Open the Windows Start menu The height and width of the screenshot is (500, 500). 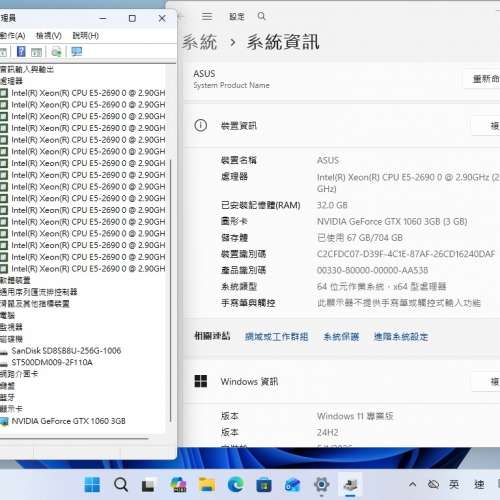(92, 484)
